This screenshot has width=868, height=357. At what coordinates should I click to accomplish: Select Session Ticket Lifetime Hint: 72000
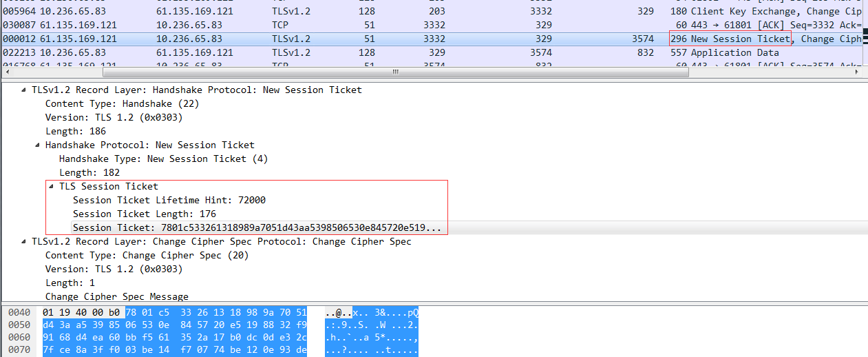click(169, 200)
